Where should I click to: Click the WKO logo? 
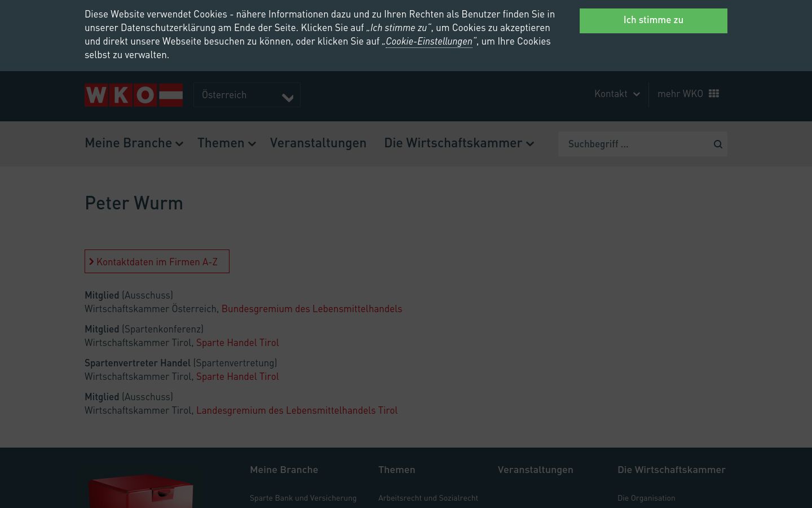[134, 95]
